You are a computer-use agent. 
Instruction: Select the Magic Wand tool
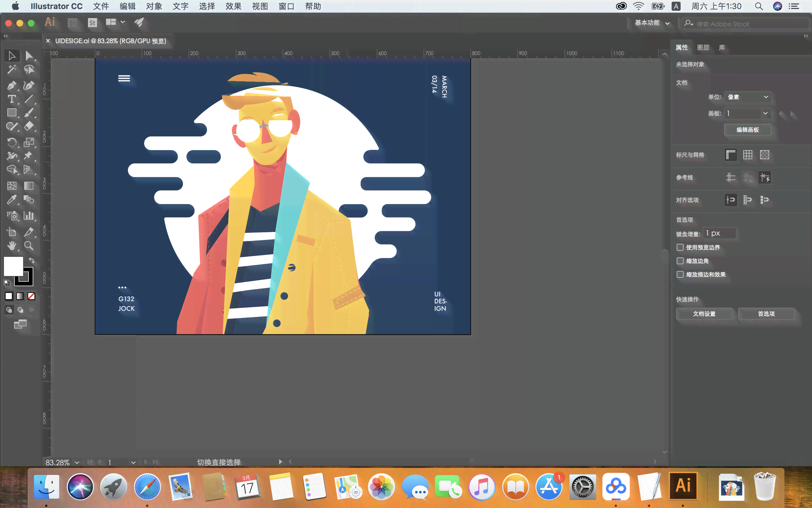click(x=12, y=69)
